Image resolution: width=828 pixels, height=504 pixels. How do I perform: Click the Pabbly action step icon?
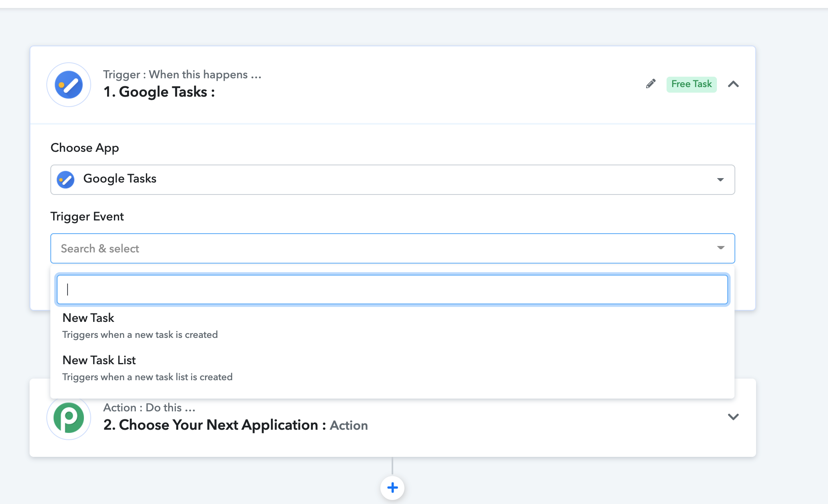coord(69,418)
